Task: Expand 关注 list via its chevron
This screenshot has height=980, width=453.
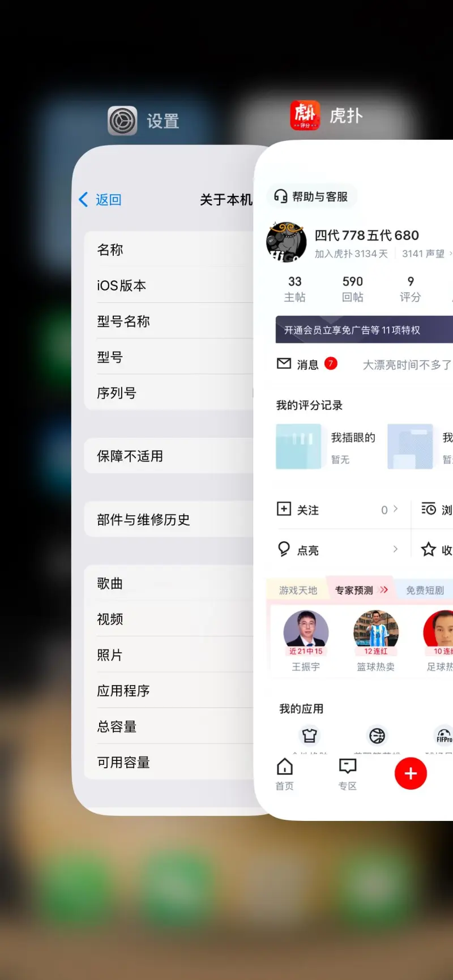Action: pos(395,509)
